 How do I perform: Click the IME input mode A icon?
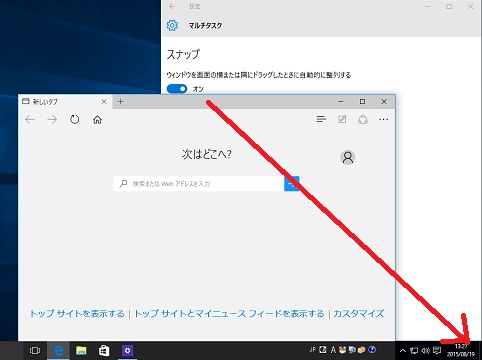click(x=333, y=350)
